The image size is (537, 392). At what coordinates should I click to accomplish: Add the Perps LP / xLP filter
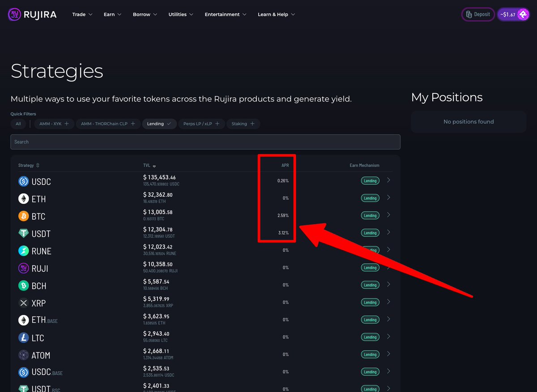coord(201,124)
